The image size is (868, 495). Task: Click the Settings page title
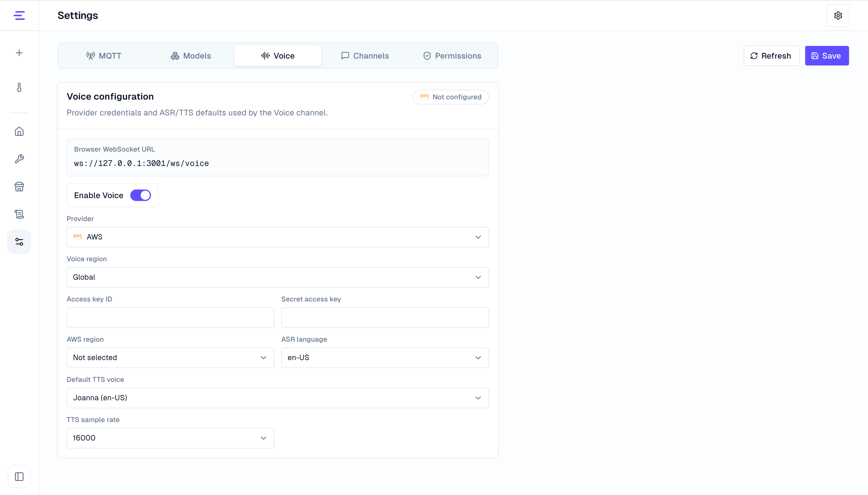pos(78,15)
